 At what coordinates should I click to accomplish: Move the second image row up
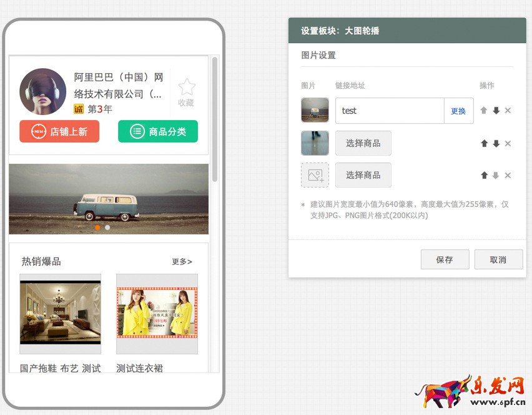484,143
